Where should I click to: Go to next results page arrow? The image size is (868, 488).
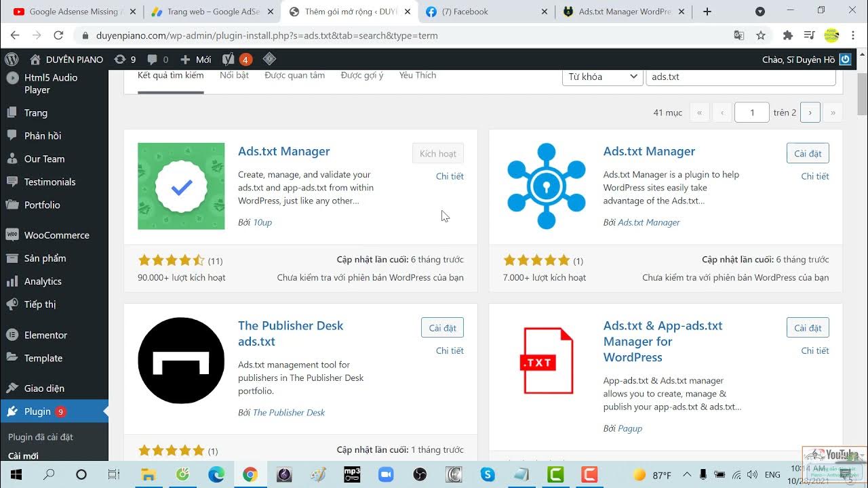coord(810,113)
